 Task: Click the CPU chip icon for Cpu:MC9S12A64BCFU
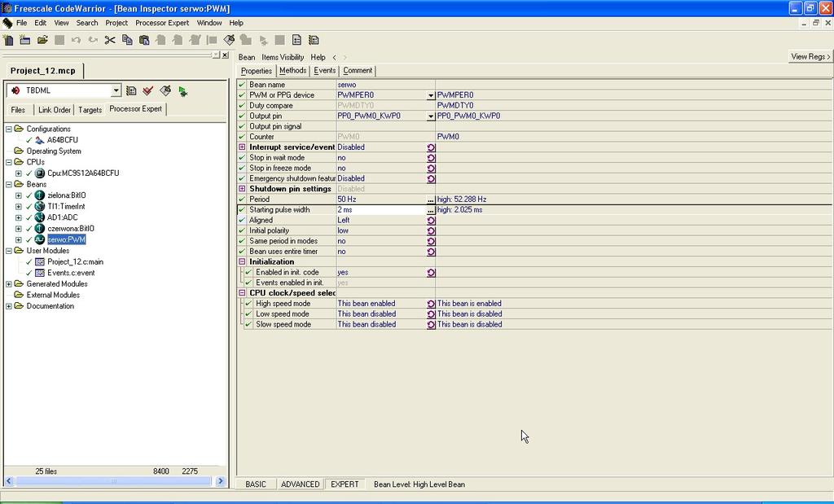coord(40,173)
